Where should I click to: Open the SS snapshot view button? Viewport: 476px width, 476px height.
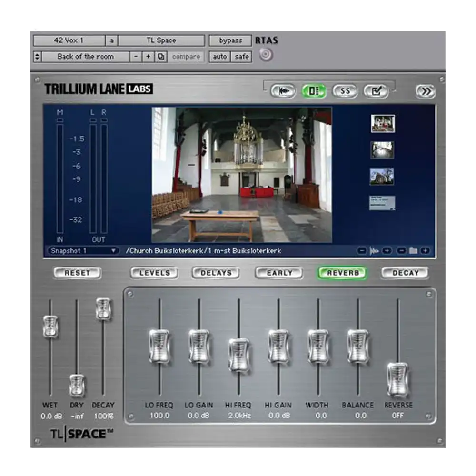click(345, 91)
